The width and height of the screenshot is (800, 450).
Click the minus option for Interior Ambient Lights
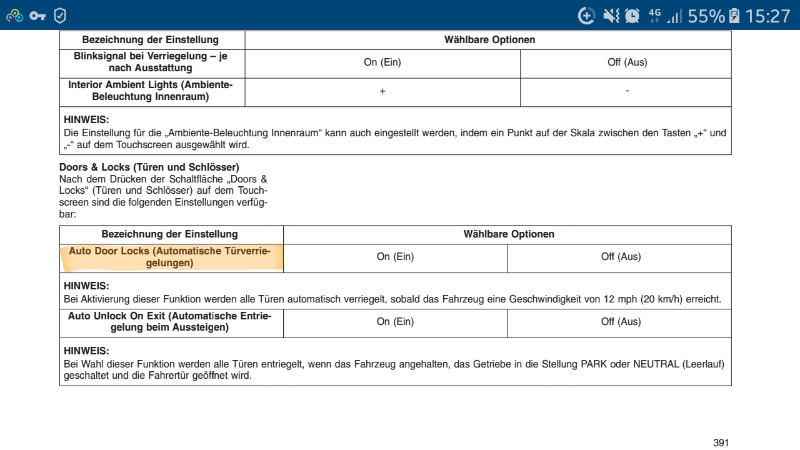tap(627, 91)
